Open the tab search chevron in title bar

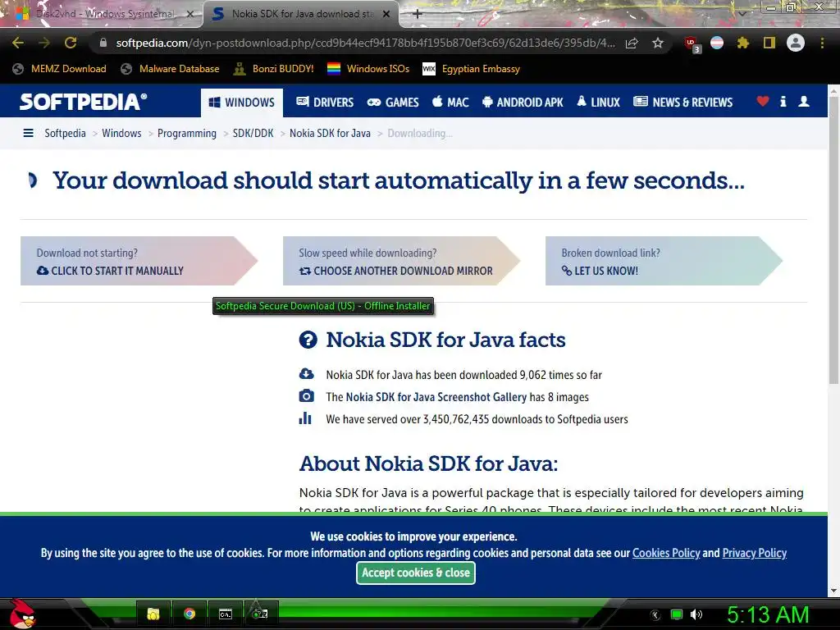pos(742,13)
